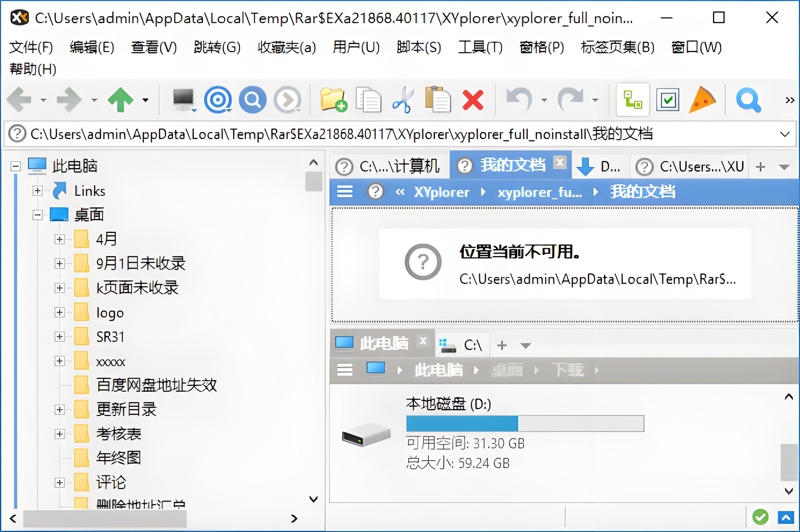Open the Find Files magnifier icon
The image size is (800, 532).
[748, 100]
